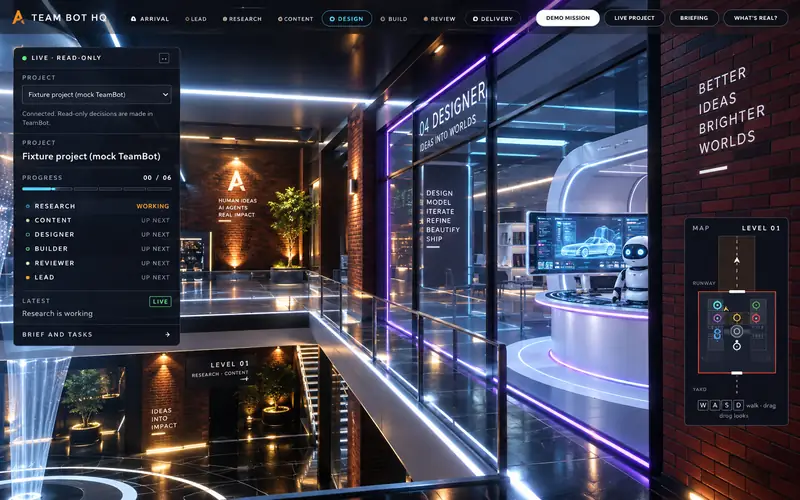Viewport: 800px width, 500px height.
Task: Open the Briefing button
Action: point(694,18)
